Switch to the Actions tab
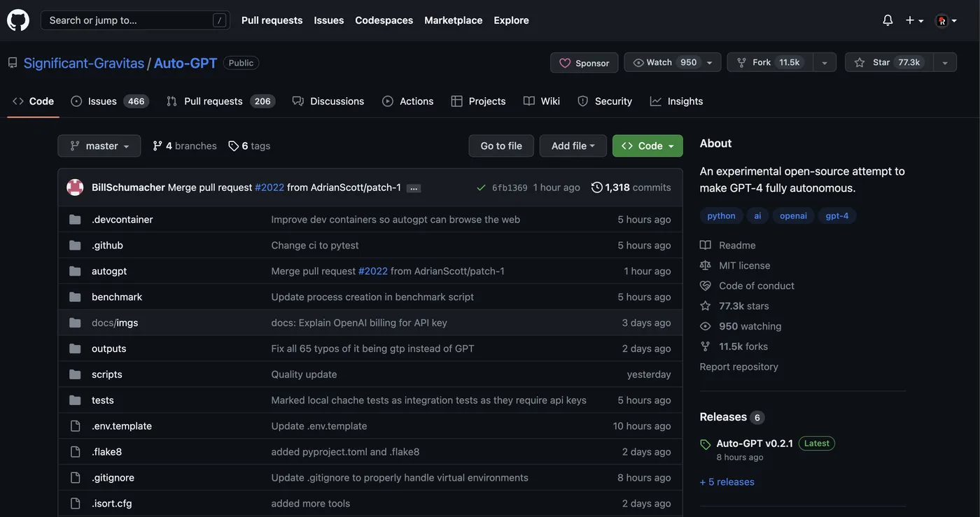Image resolution: width=980 pixels, height=517 pixels. 408,101
